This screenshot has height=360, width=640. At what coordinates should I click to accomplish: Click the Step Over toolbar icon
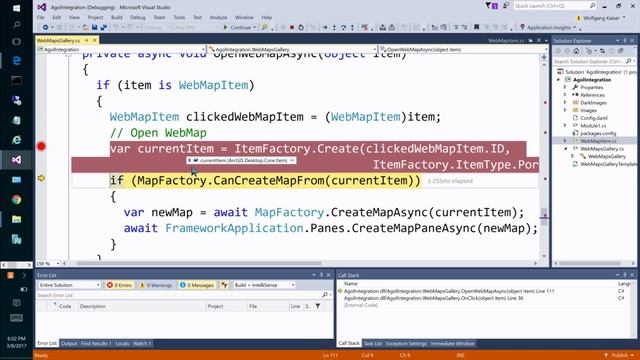click(x=343, y=27)
